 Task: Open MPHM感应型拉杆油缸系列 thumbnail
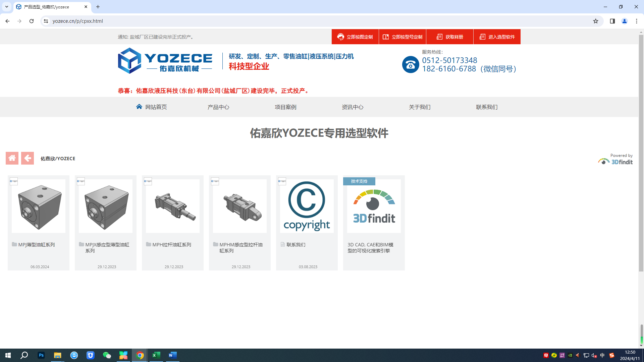240,206
